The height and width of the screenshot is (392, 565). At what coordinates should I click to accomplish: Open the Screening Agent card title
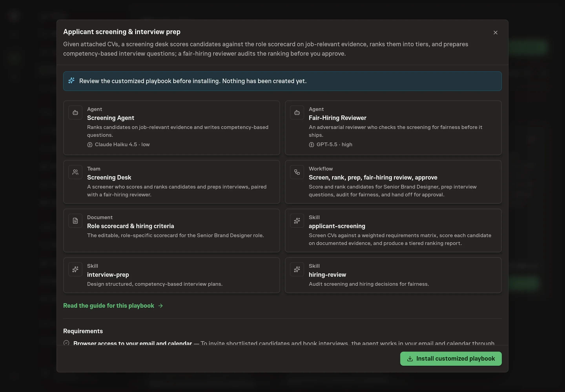pyautogui.click(x=110, y=118)
